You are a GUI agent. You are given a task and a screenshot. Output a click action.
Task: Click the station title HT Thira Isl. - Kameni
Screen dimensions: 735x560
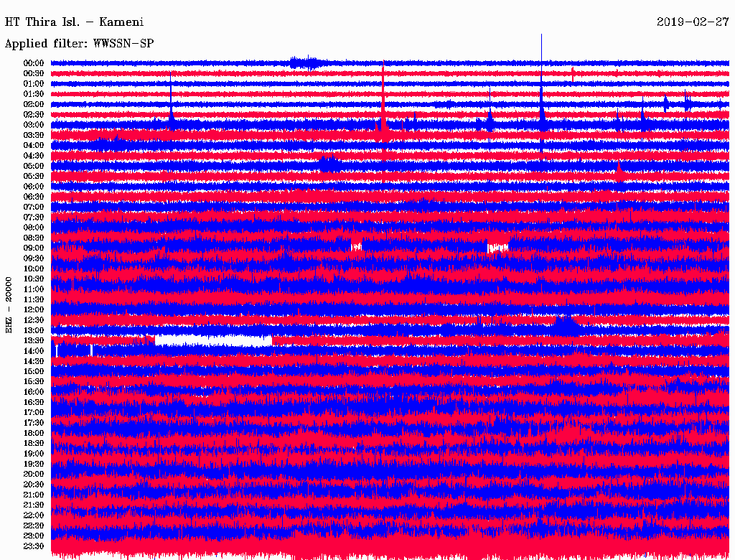click(74, 22)
